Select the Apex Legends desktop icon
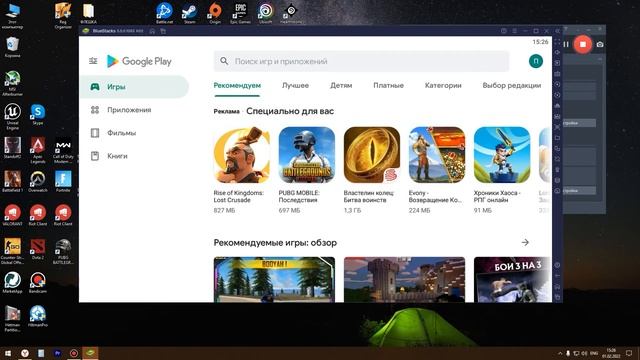Viewport: 640px width, 360px height. 38,150
